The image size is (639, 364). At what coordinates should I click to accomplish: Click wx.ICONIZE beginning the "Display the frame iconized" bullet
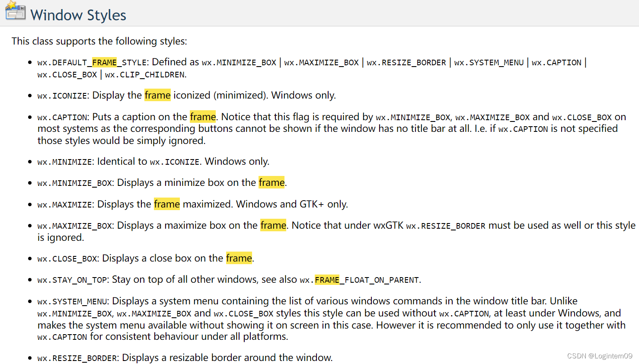[62, 96]
